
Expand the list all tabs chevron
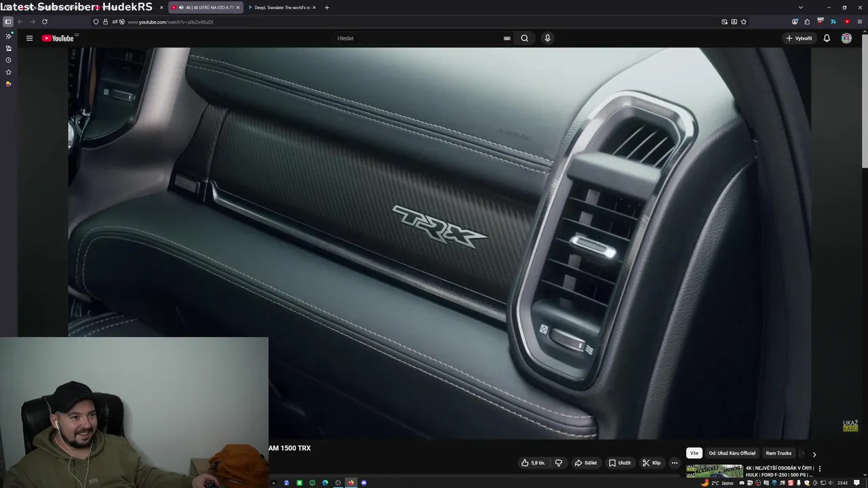coord(800,7)
